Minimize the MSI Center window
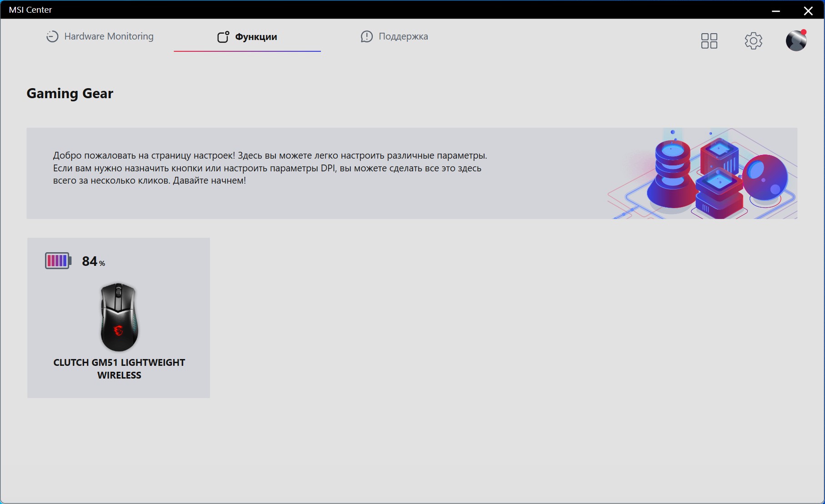 coord(776,11)
